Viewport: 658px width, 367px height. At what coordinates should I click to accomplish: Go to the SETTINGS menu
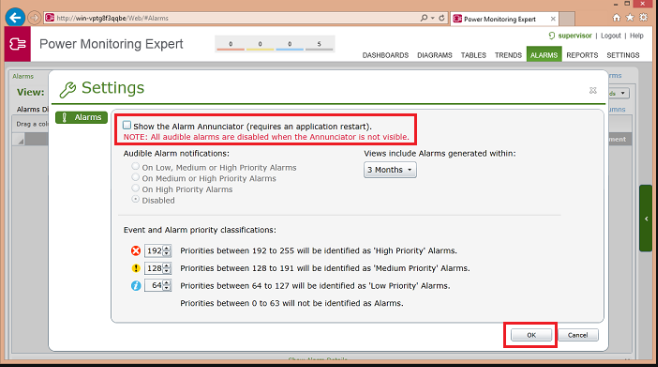623,55
